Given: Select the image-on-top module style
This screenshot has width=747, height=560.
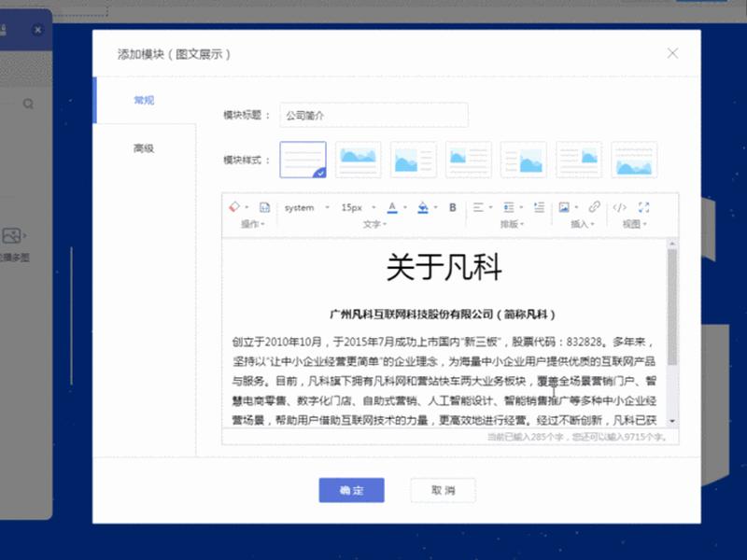Looking at the screenshot, I should (x=359, y=160).
